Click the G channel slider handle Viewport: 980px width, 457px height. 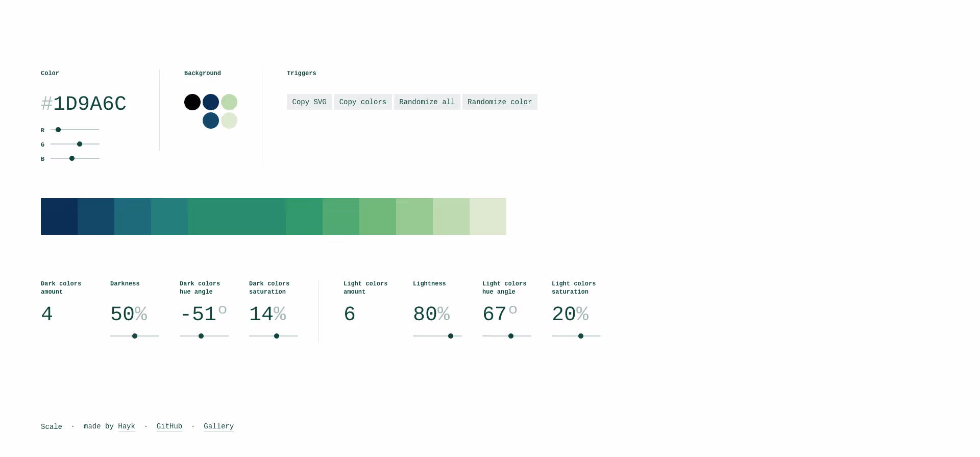tap(80, 144)
